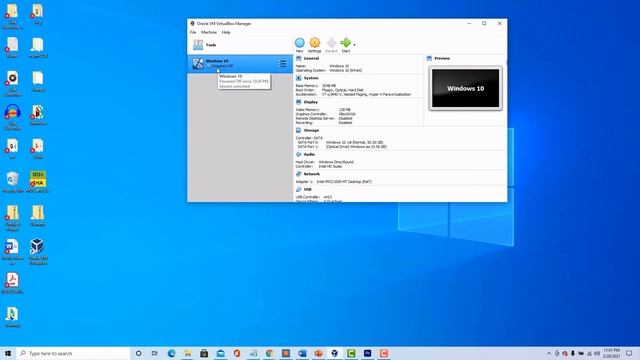
Task: Click the USB section header
Action: coord(307,189)
